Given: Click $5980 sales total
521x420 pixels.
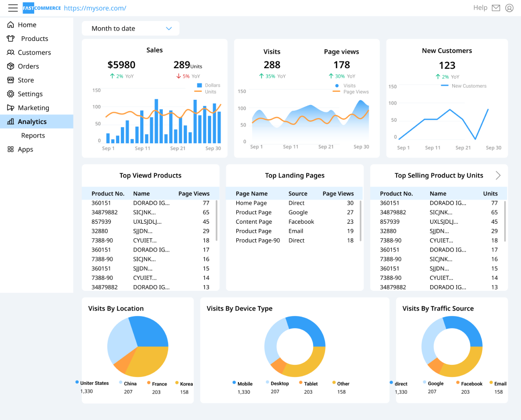Looking at the screenshot, I should click(x=121, y=65).
